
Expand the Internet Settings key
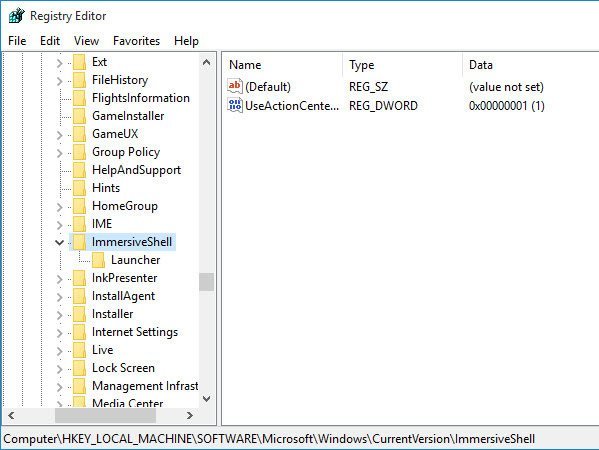(x=59, y=333)
